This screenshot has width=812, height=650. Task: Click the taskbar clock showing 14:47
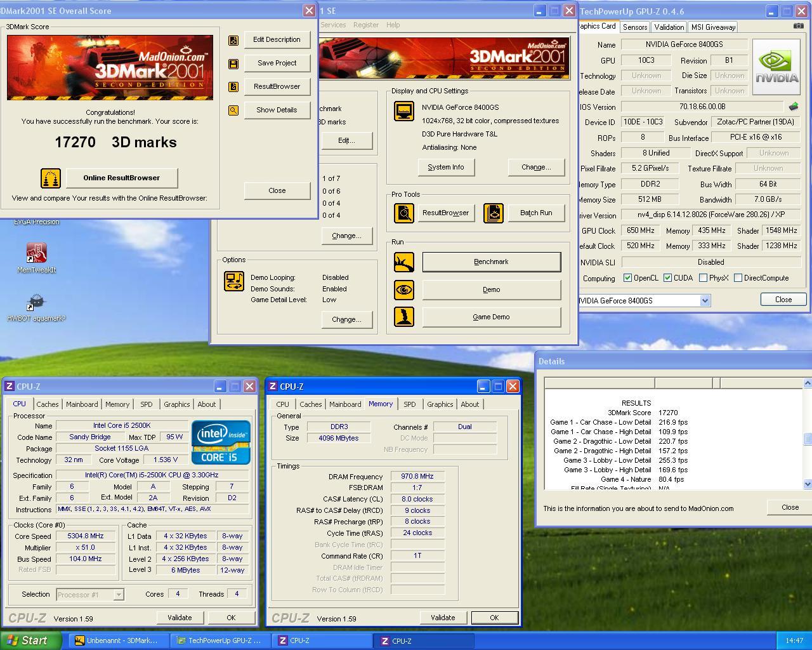(x=794, y=641)
